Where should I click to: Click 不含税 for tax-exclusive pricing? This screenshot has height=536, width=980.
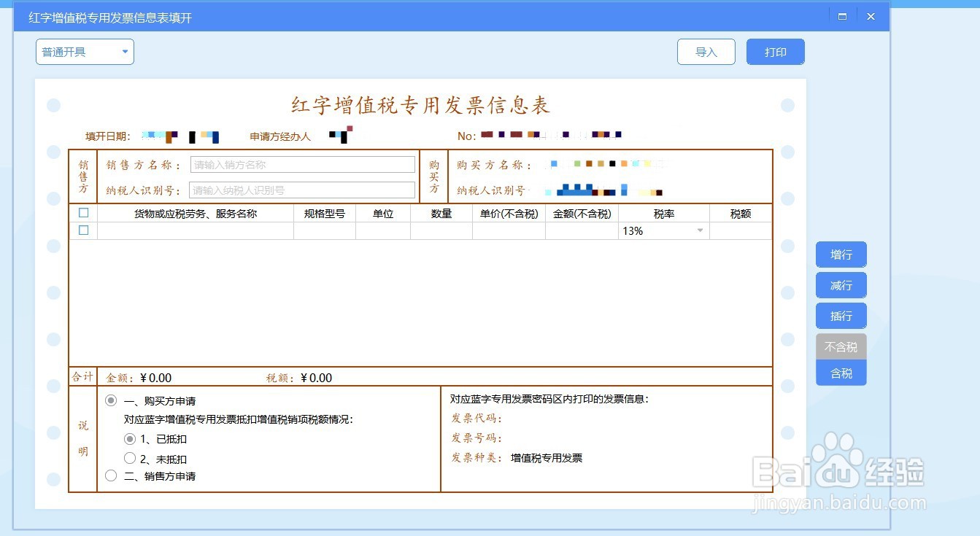click(x=841, y=346)
